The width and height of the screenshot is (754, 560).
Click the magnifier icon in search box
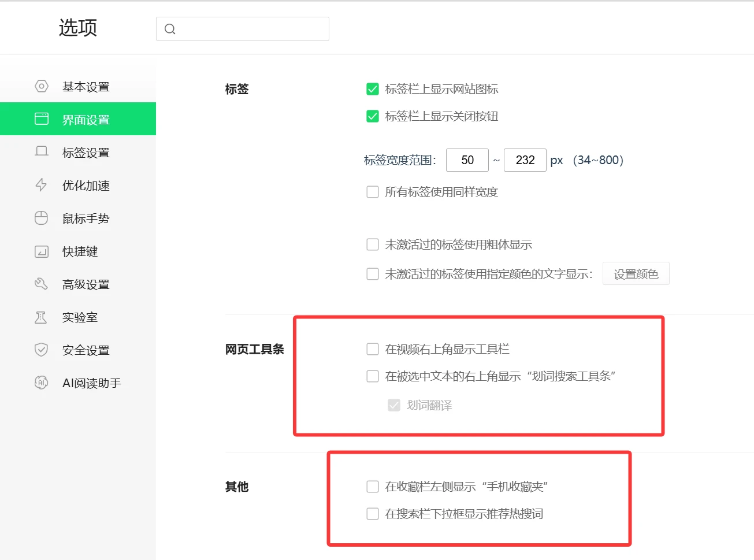(170, 29)
